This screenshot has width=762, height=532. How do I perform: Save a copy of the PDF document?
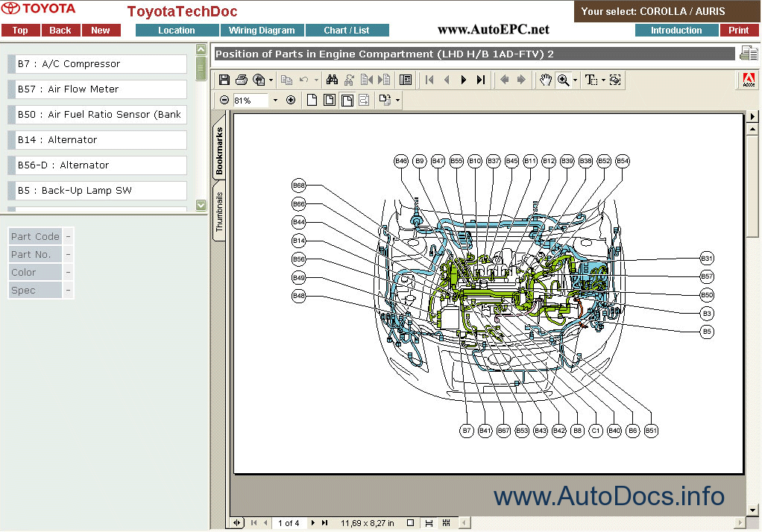pyautogui.click(x=224, y=80)
